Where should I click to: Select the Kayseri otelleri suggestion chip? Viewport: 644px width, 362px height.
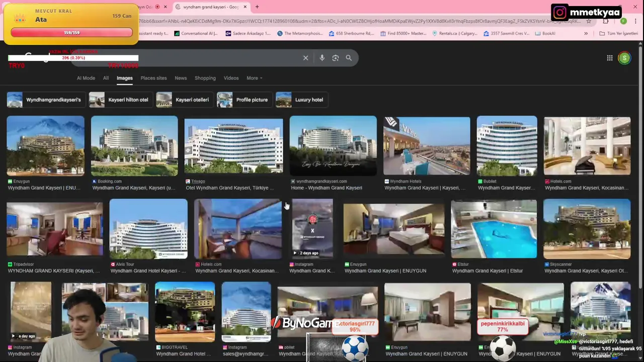(184, 100)
